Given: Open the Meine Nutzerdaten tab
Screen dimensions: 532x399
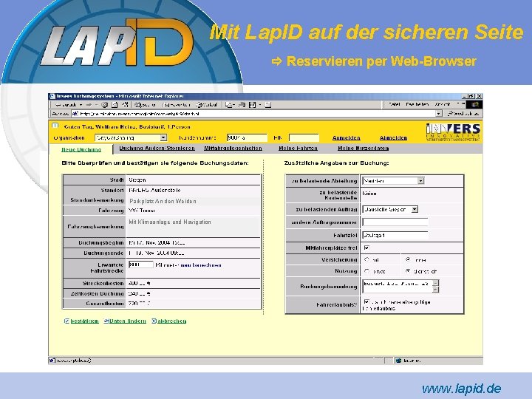Looking at the screenshot, I should click(x=363, y=149).
